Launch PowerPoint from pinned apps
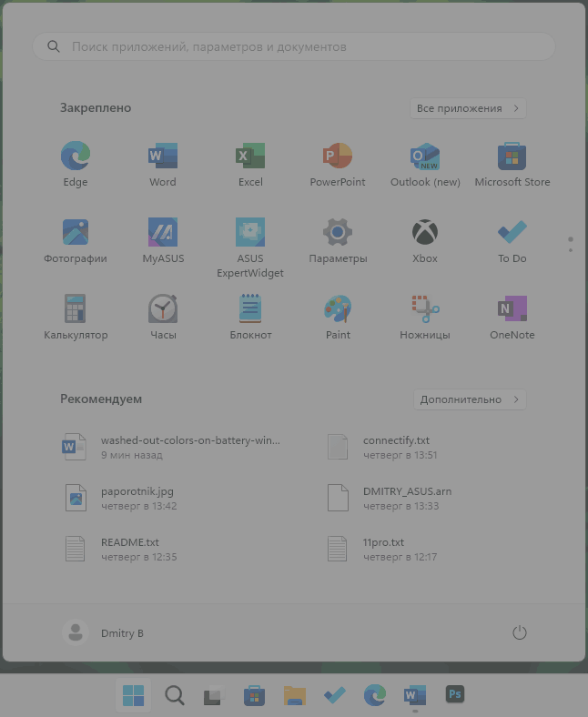 pyautogui.click(x=338, y=164)
